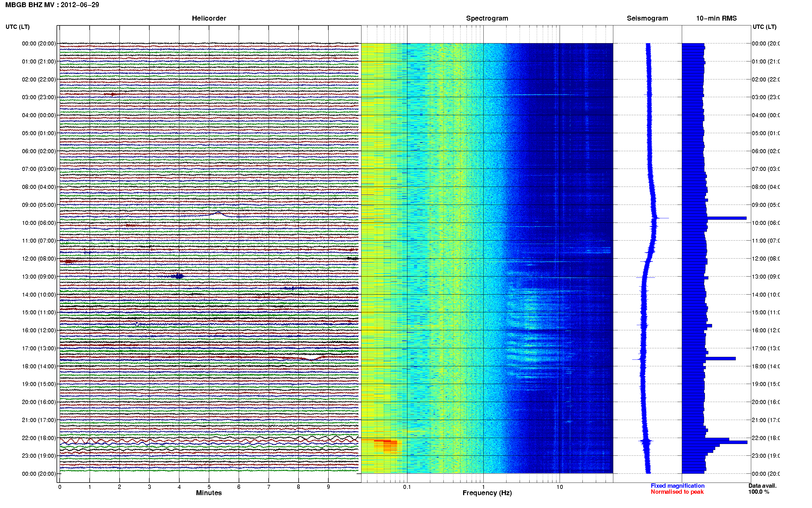Click the left 15:00 (11:00) time label
This screenshot has height=508, width=812.
coord(39,312)
